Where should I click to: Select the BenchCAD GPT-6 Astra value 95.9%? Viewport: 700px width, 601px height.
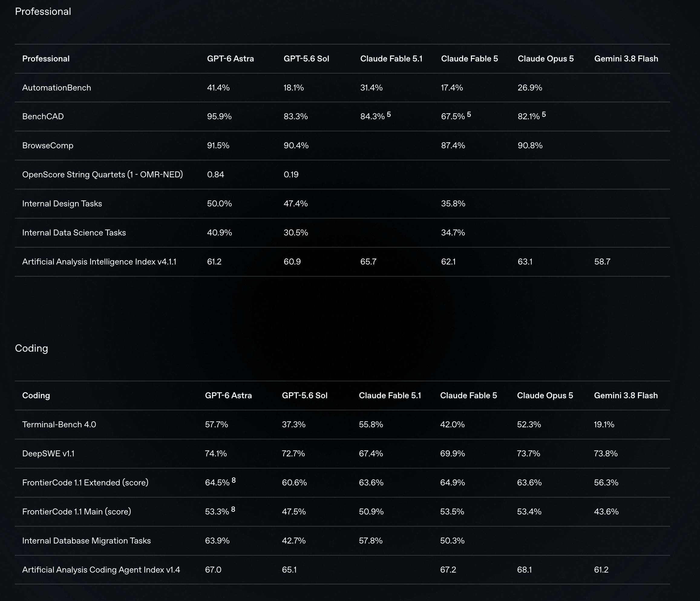pyautogui.click(x=219, y=116)
